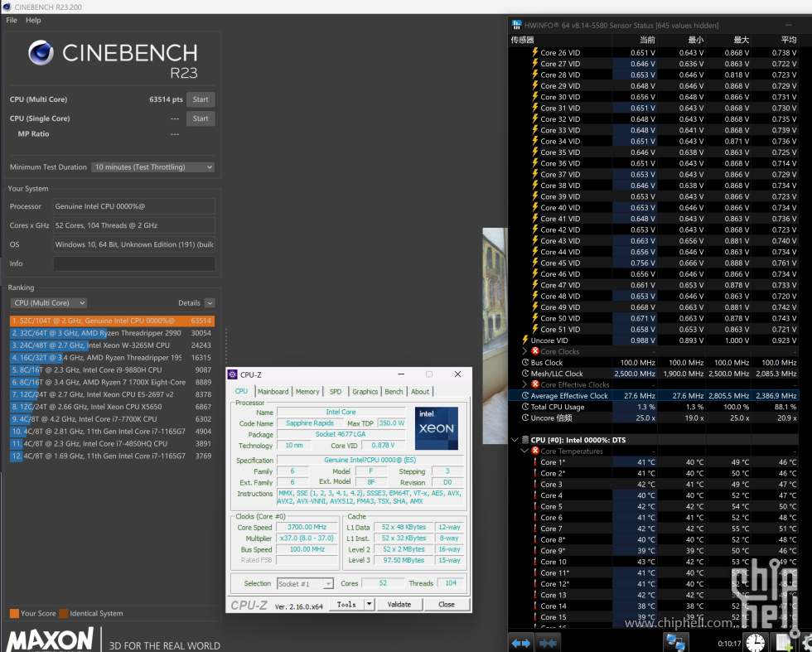812x652 pixels.
Task: Select ranking entry Intel Xeon W-3265M CPU
Action: pyautogui.click(x=112, y=345)
